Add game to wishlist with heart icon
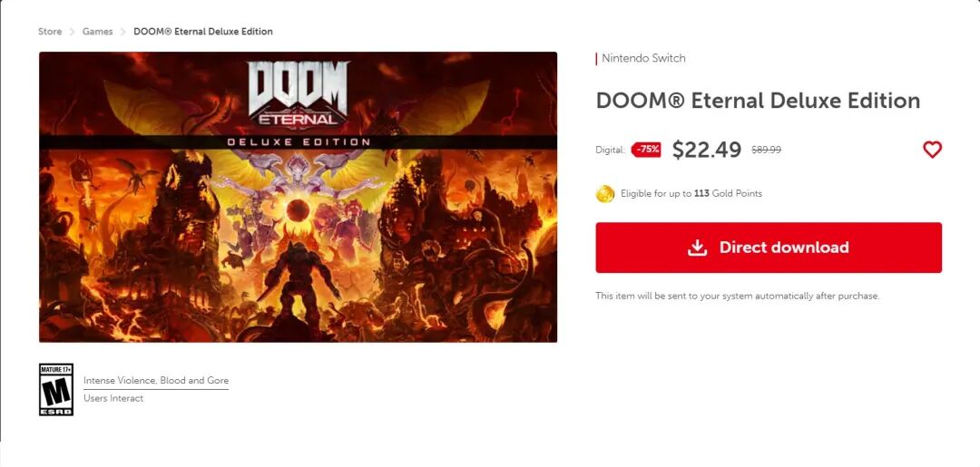Viewport: 980px width, 467px height. tap(932, 150)
